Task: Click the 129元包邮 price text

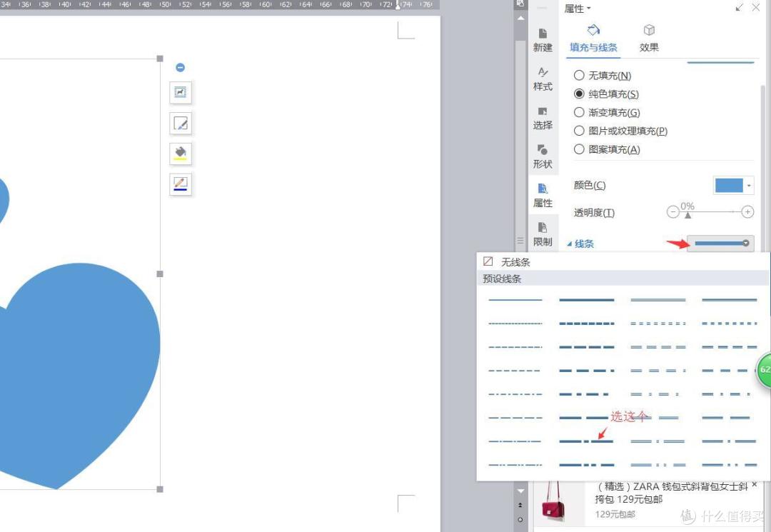Action: 615,514
